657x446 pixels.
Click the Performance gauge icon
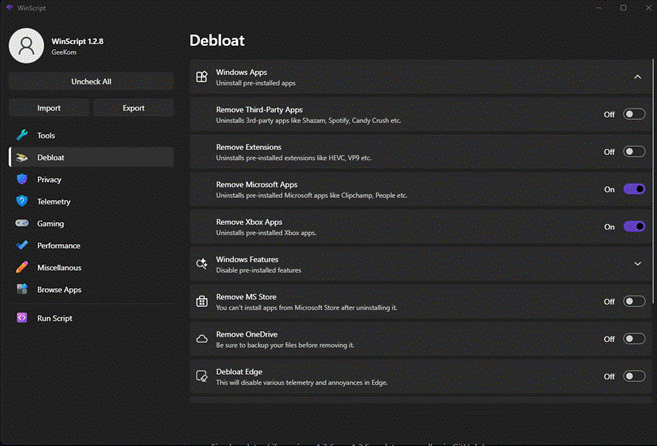pos(22,245)
